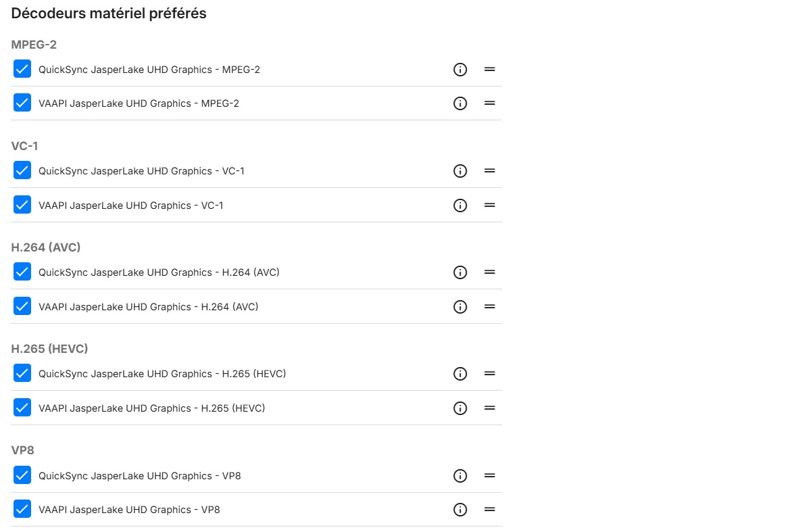Grab the drag handle for VAAPI VC-1
Viewport: 786px width, 532px height.
[490, 205]
